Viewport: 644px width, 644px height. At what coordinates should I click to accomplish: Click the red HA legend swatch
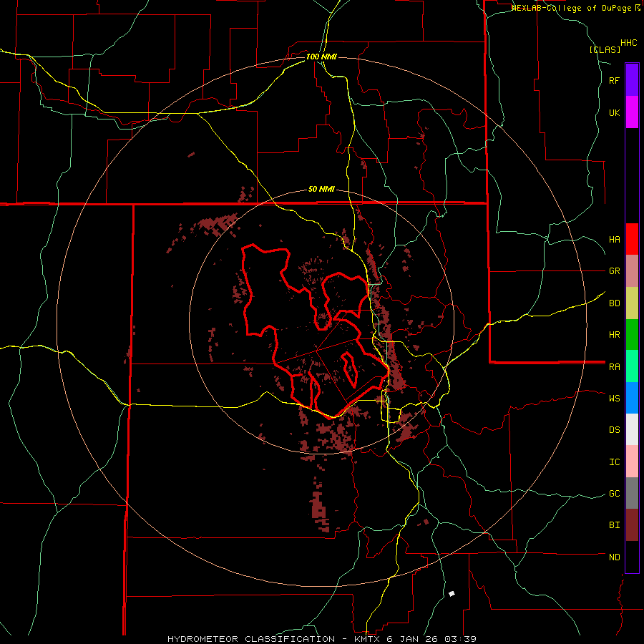click(632, 239)
